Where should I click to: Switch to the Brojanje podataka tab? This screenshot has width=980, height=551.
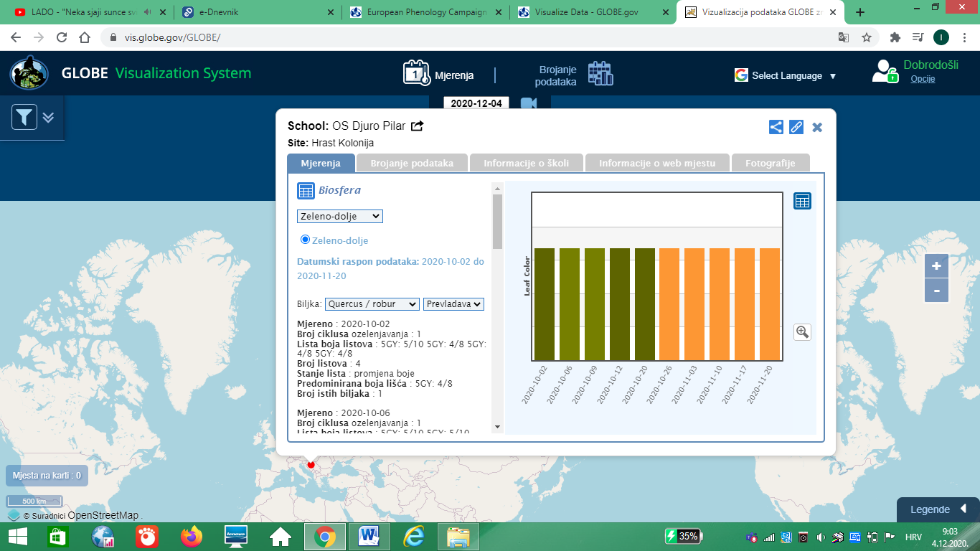coord(412,163)
